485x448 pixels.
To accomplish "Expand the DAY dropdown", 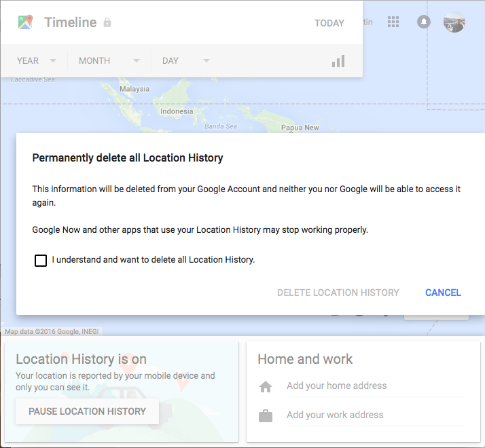I will click(185, 61).
